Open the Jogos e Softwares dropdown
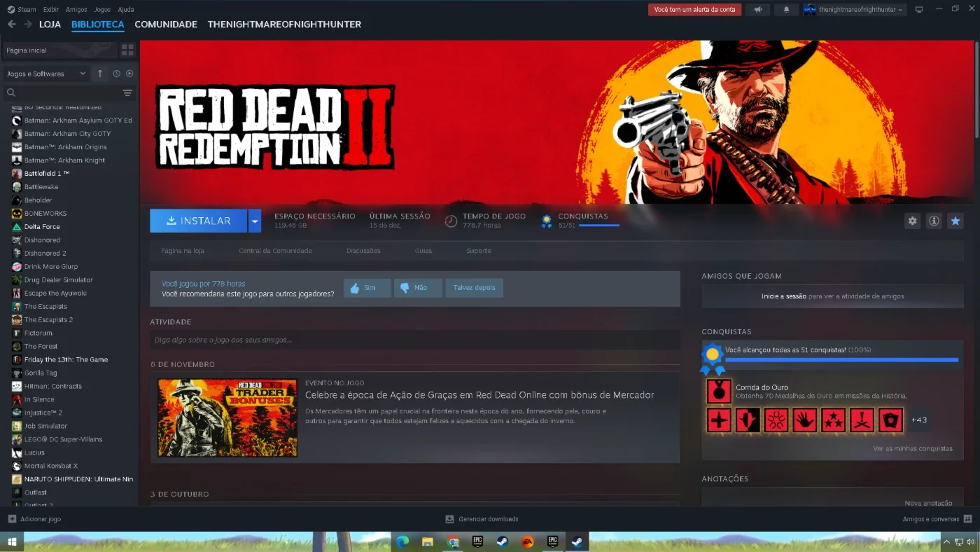The height and width of the screenshot is (552, 980). pos(46,74)
